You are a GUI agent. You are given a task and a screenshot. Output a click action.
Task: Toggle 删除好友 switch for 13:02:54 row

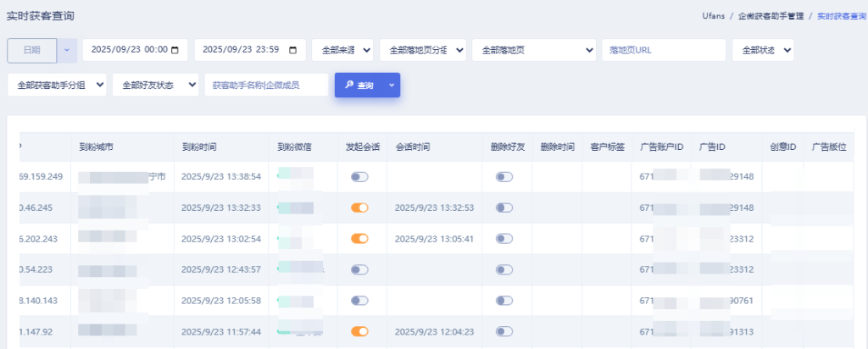pyautogui.click(x=504, y=239)
